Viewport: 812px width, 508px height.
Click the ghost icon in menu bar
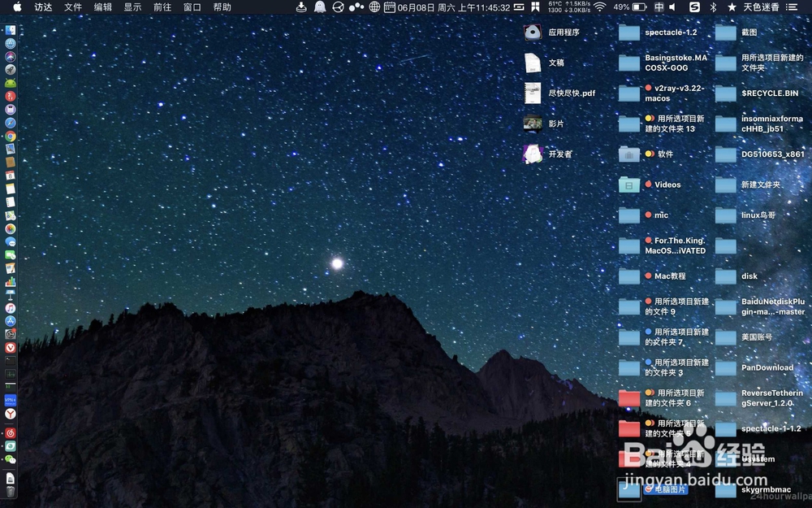320,7
